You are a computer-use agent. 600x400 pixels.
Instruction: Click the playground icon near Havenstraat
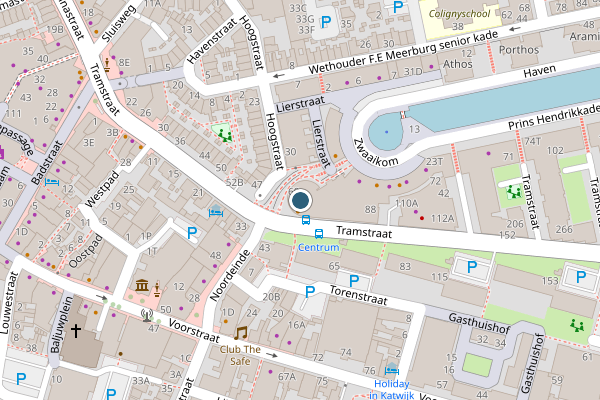[x=225, y=135]
